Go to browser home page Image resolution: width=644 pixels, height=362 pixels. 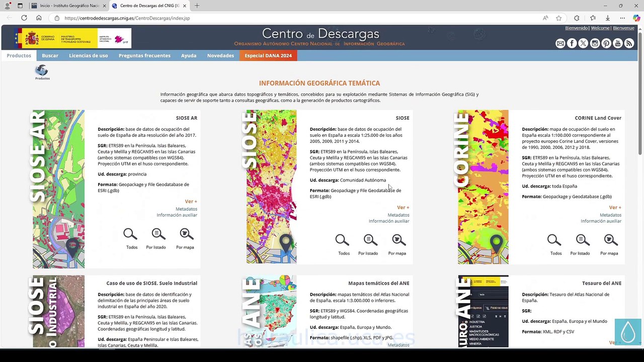[x=39, y=18]
